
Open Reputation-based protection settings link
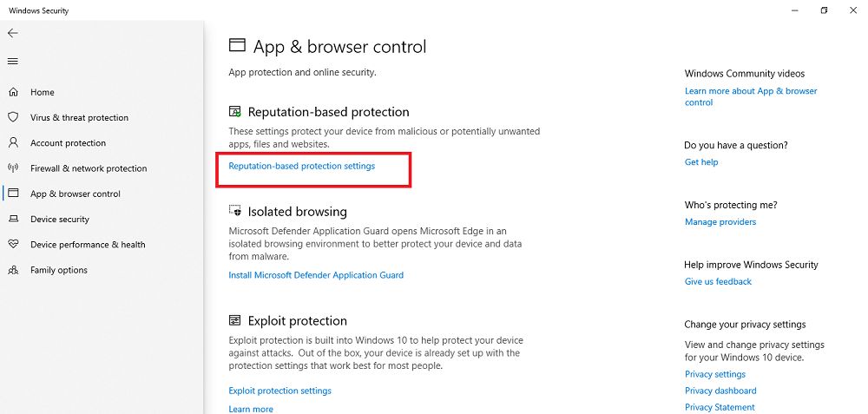301,166
